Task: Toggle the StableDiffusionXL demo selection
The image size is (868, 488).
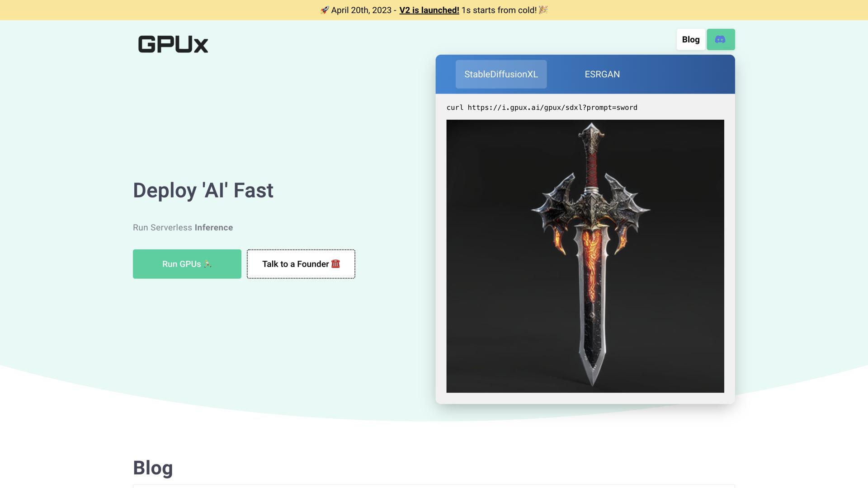Action: pos(501,74)
